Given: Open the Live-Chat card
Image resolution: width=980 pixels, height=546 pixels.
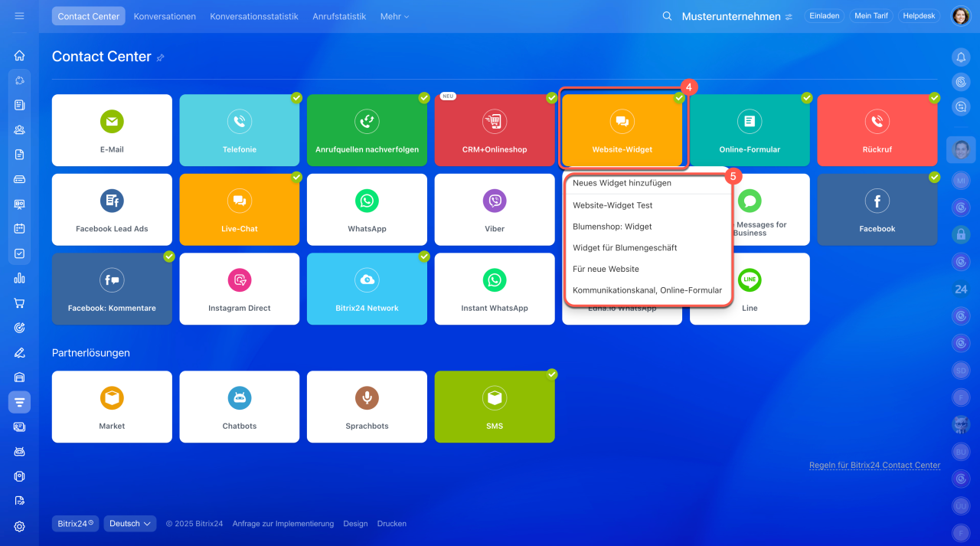Looking at the screenshot, I should pos(240,209).
